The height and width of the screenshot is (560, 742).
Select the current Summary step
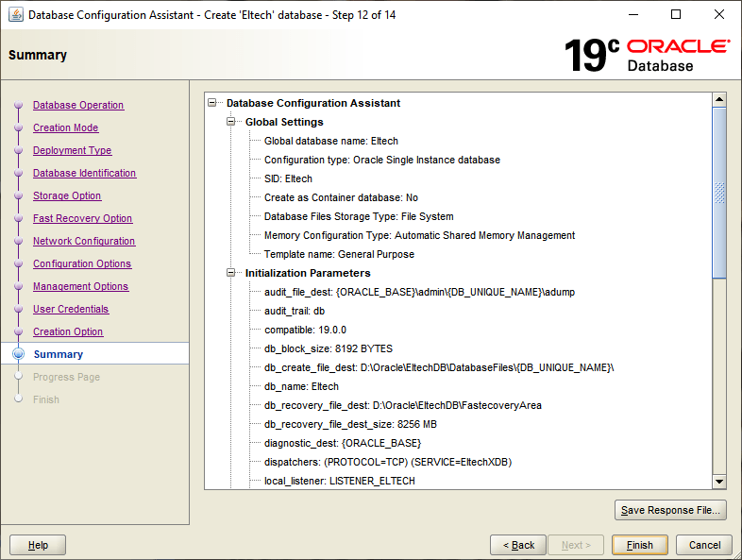59,354
